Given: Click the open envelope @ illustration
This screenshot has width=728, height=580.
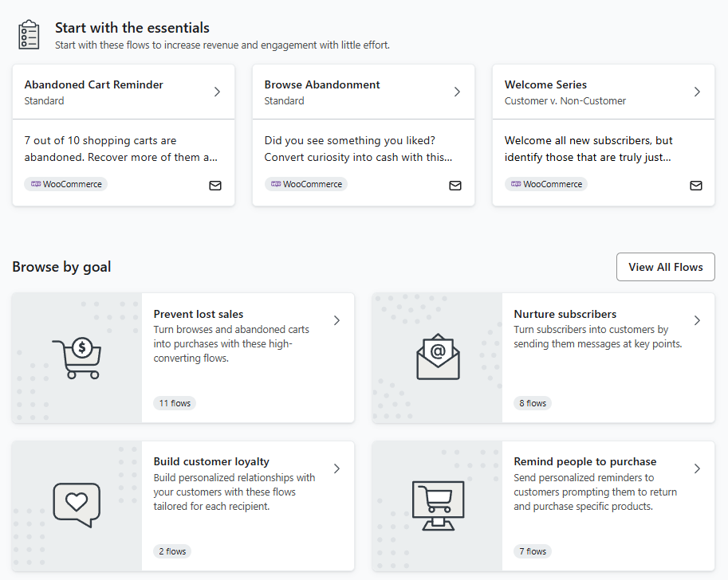Looking at the screenshot, I should click(438, 356).
